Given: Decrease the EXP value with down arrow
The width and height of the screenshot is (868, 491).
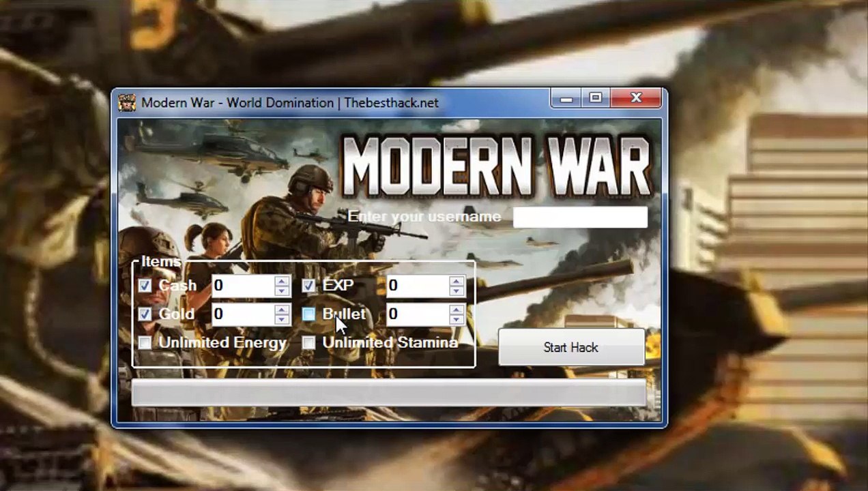Looking at the screenshot, I should [457, 291].
